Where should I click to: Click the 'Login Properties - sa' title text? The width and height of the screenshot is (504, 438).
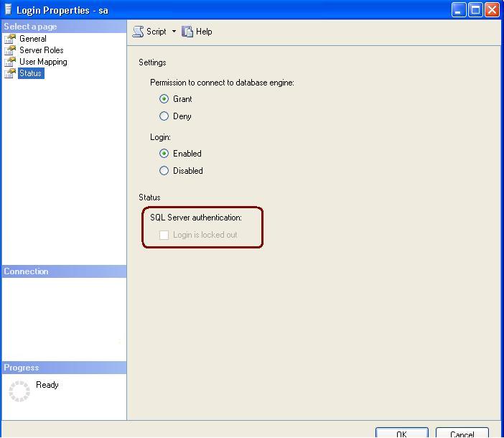62,10
